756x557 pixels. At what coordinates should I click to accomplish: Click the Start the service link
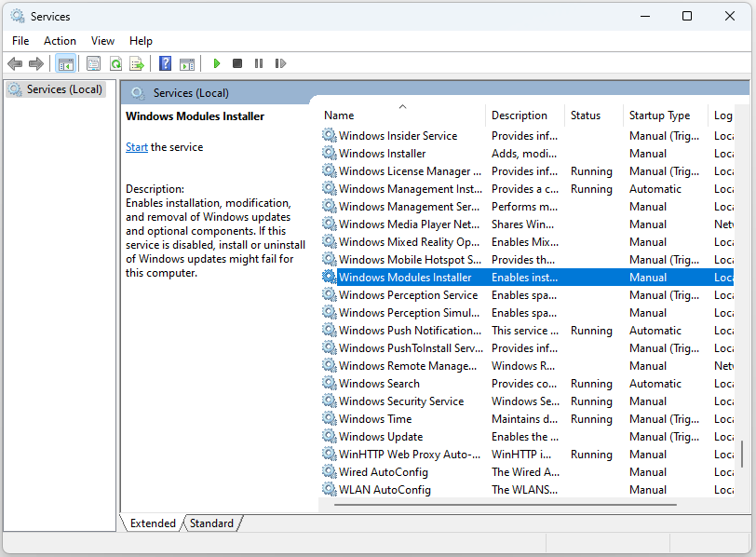[x=137, y=147]
